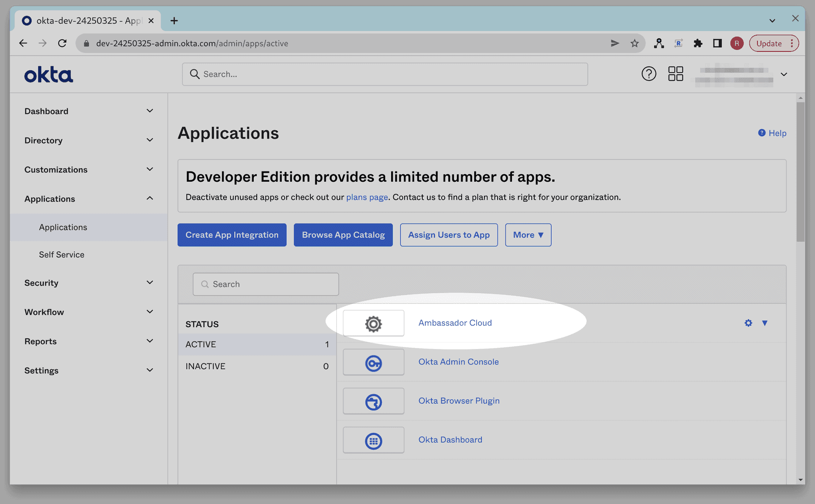
Task: Open the Okta Dashboard link
Action: [450, 439]
